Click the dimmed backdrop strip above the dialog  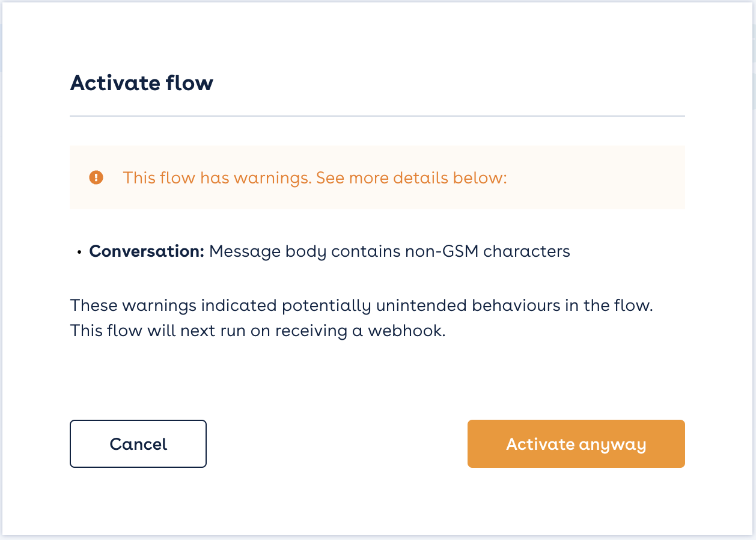click(377, 1)
